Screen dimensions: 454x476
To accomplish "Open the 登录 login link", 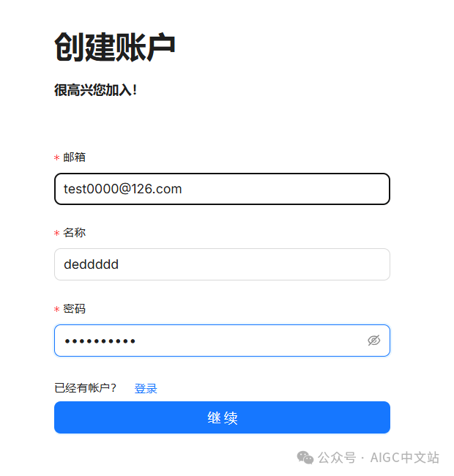I will [x=146, y=388].
